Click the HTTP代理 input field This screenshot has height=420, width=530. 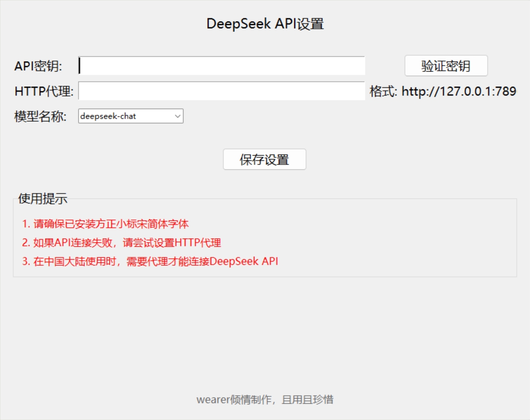pos(221,91)
